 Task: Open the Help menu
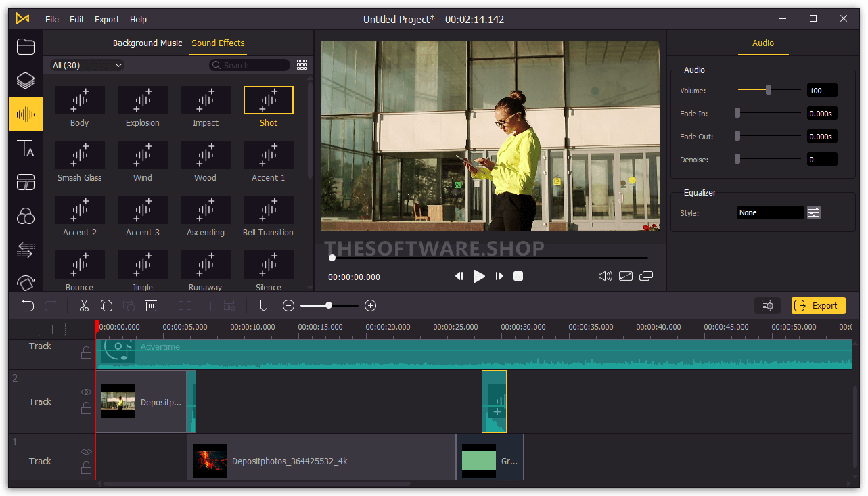[x=138, y=19]
